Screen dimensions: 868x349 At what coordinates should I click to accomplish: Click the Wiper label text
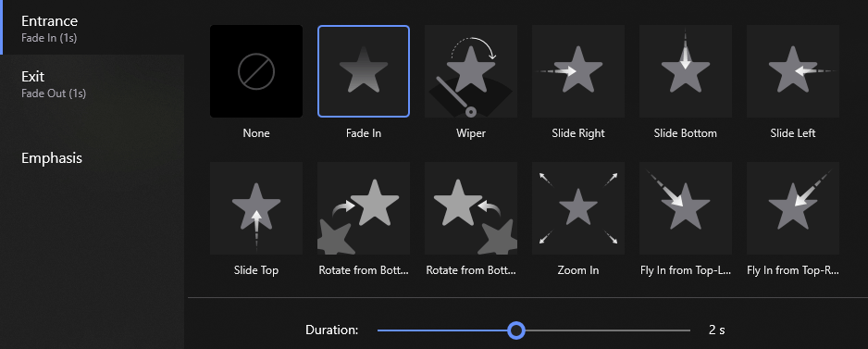click(471, 133)
